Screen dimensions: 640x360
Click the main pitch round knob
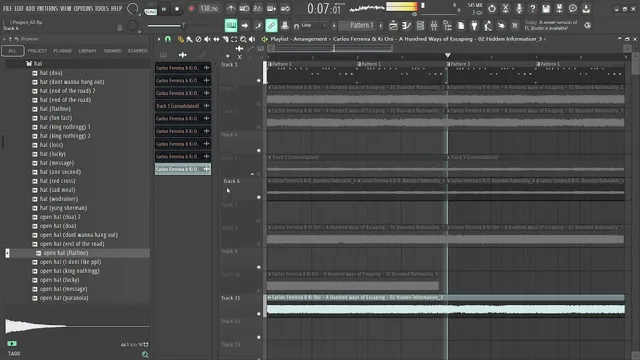click(133, 26)
